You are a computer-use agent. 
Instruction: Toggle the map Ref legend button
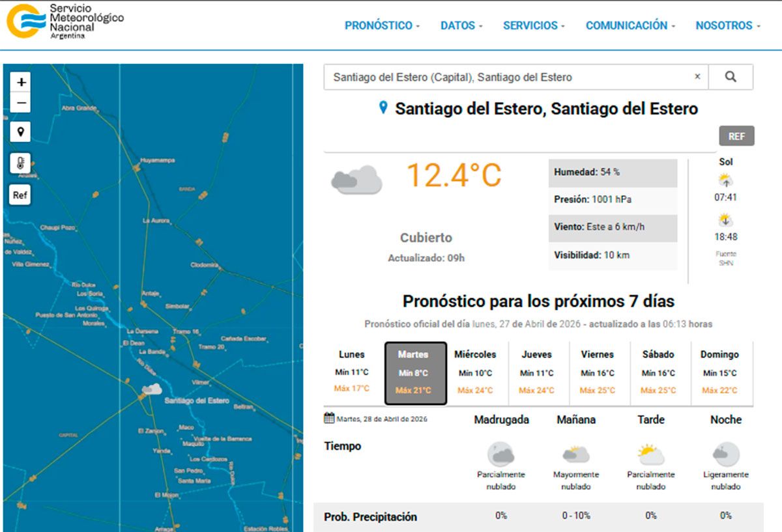pos(21,195)
